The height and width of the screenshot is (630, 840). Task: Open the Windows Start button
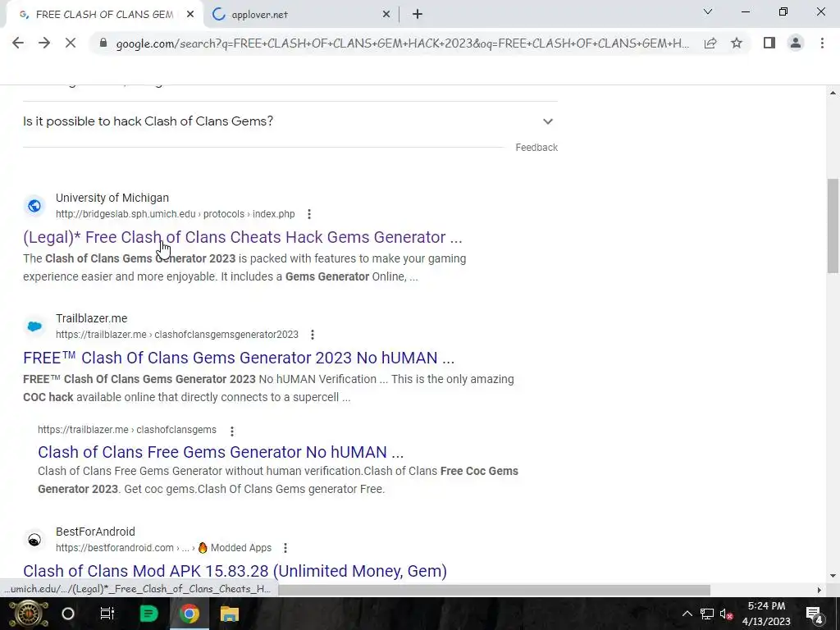pyautogui.click(x=29, y=614)
